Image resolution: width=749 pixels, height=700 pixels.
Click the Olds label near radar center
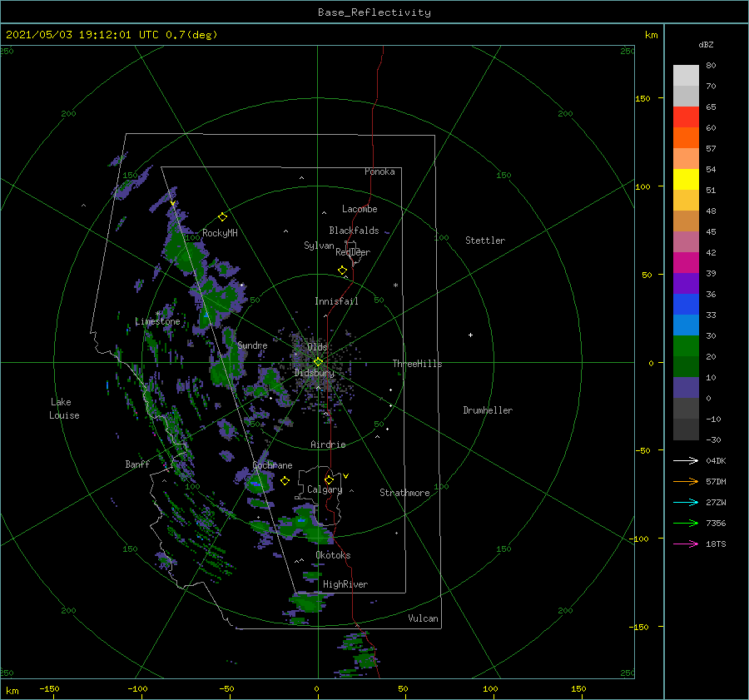[x=317, y=347]
